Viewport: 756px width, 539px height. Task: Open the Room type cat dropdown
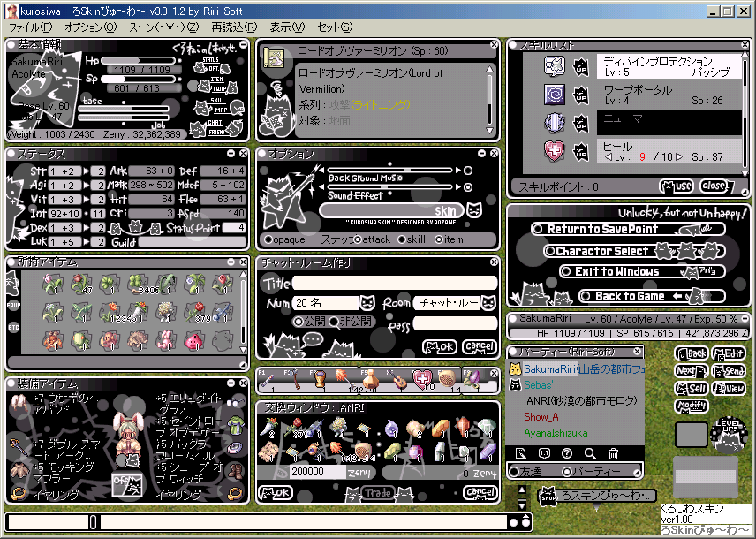(488, 303)
